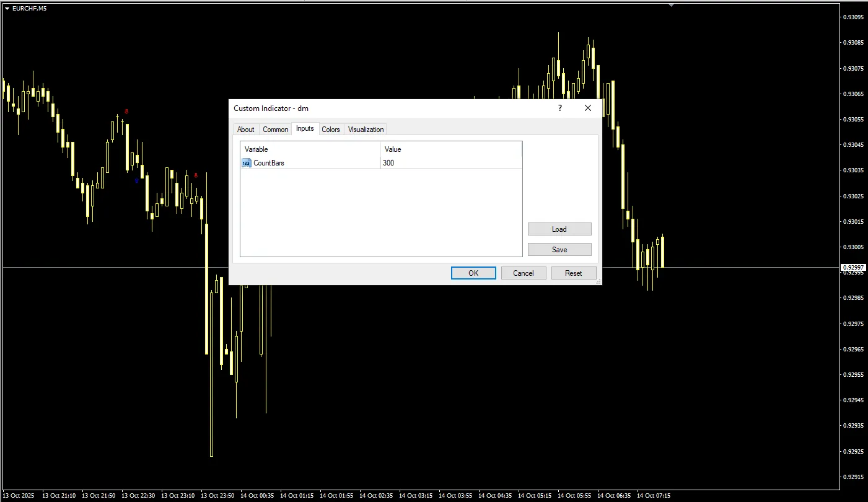Cancel the indicator settings dialog
868x502 pixels.
[x=524, y=273]
